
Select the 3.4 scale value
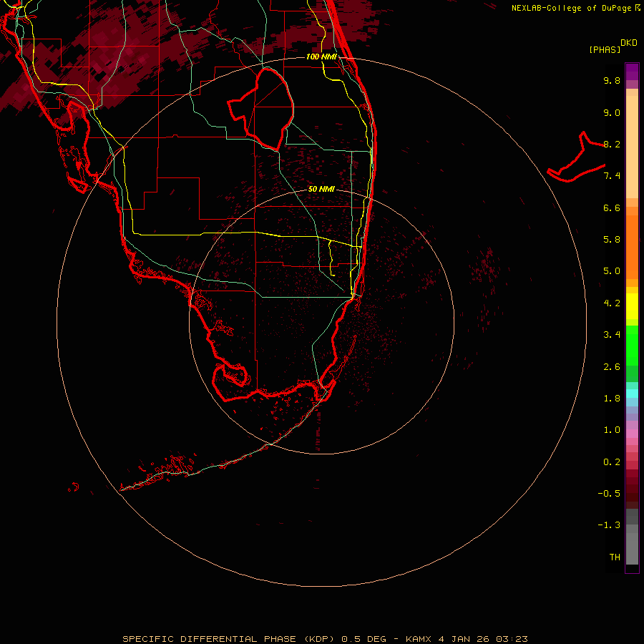pos(612,335)
